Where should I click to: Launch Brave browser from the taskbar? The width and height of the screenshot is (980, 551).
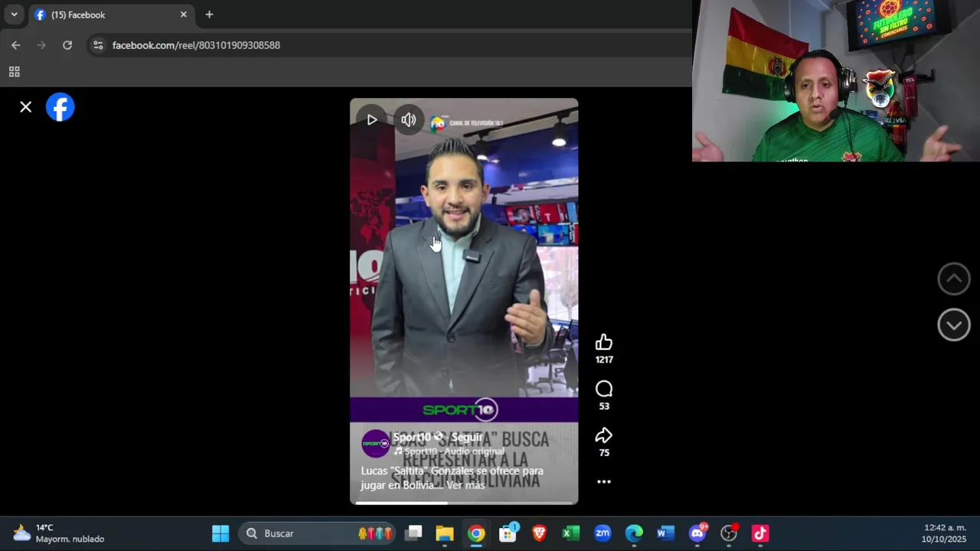click(540, 533)
